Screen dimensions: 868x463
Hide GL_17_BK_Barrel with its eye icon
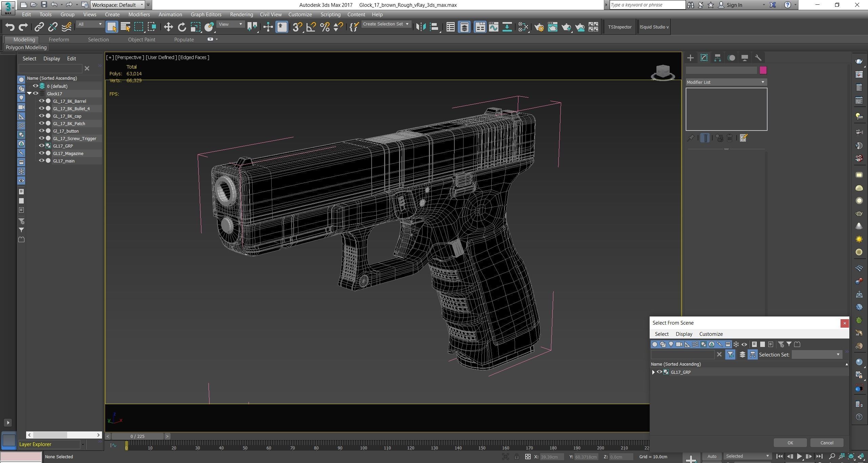[x=42, y=101]
